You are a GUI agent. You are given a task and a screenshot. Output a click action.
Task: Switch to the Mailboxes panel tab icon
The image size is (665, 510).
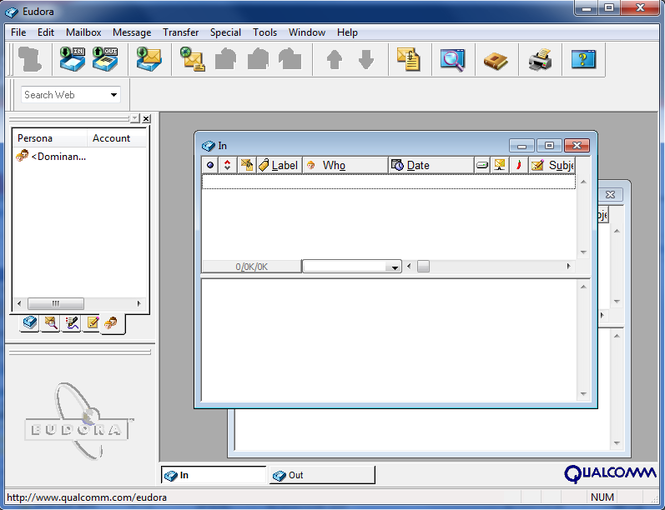point(30,323)
